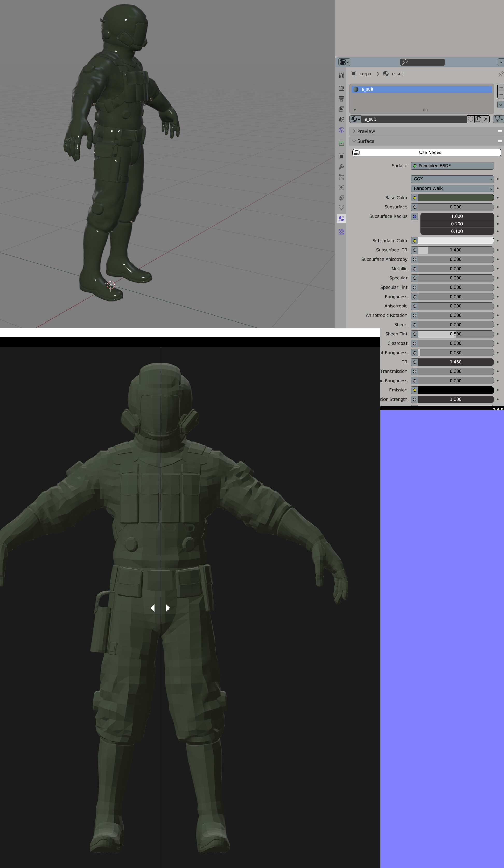Open the Collection properties tab
504x868 pixels.
(341, 143)
